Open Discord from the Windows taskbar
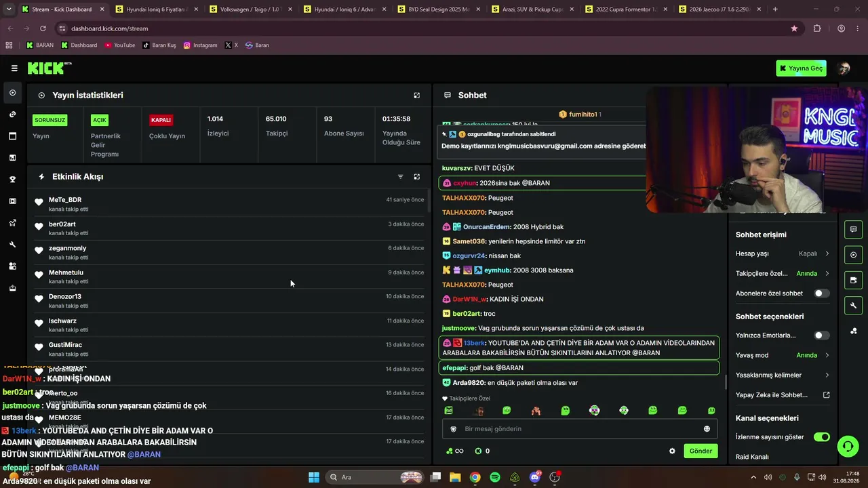 535,477
